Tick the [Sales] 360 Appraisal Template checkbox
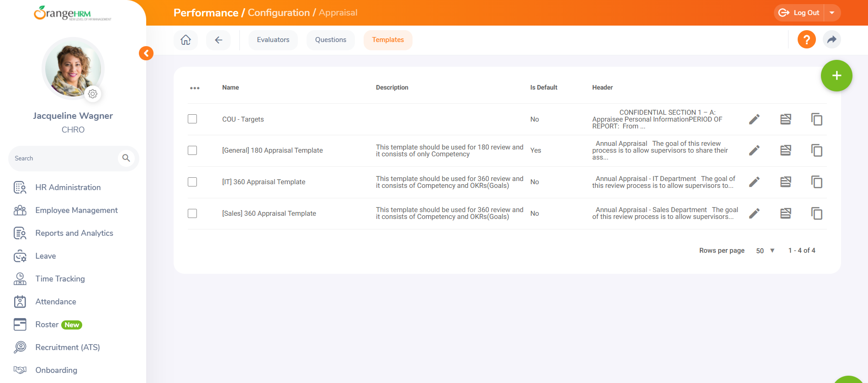Screen dimensions: 868x383 click(x=192, y=213)
